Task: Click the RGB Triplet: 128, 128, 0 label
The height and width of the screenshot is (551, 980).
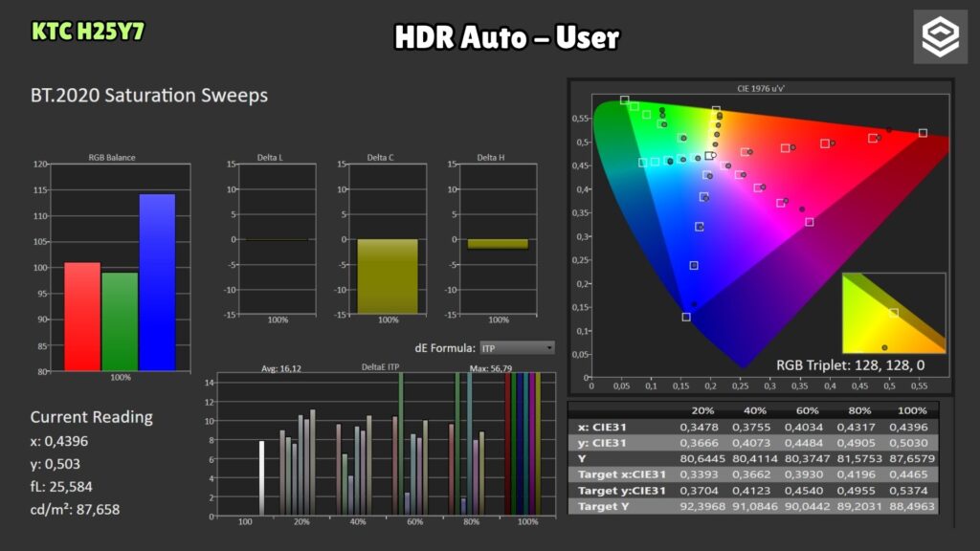Action: coord(850,365)
